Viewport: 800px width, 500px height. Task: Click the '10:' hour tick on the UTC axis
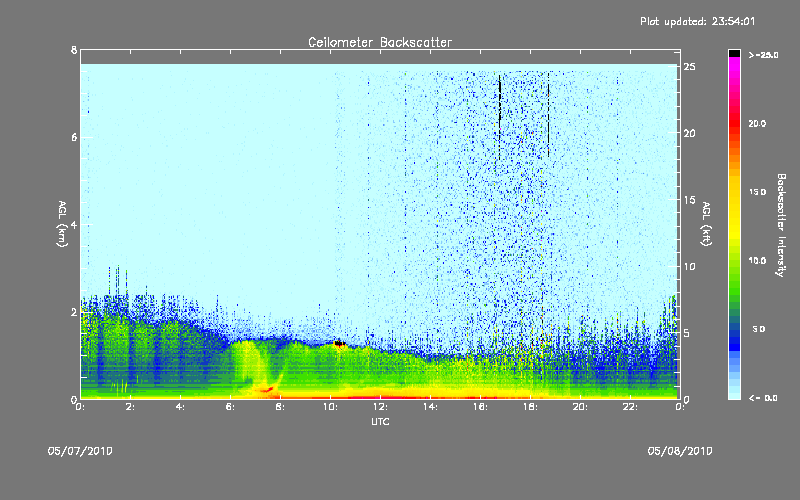331,407
